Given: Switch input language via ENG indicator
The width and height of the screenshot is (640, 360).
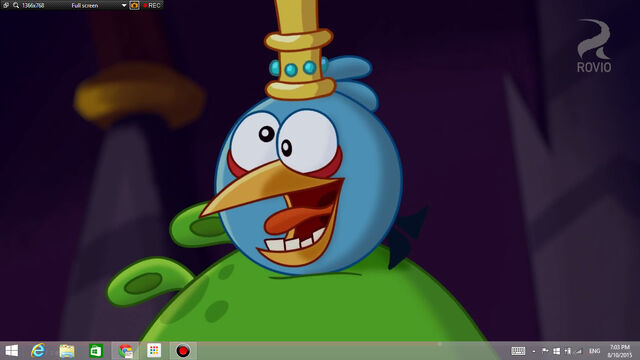Looking at the screenshot, I should click(x=594, y=351).
